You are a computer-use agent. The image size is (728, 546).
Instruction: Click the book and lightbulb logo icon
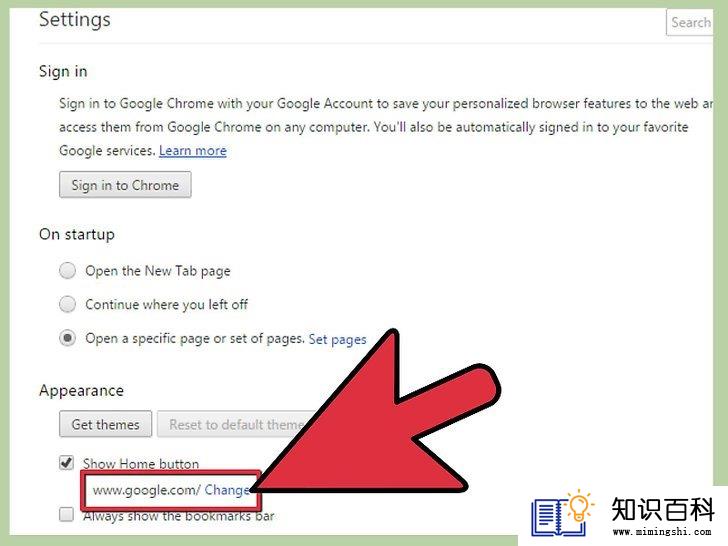click(563, 514)
